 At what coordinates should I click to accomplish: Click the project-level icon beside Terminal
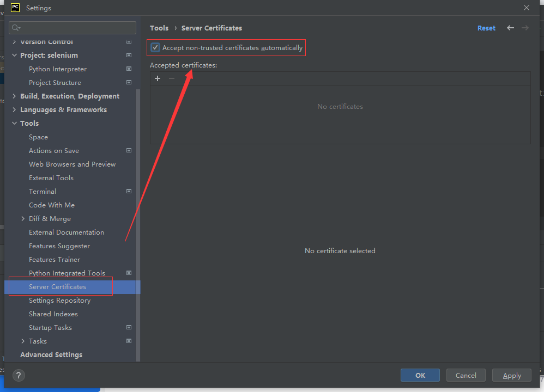129,192
